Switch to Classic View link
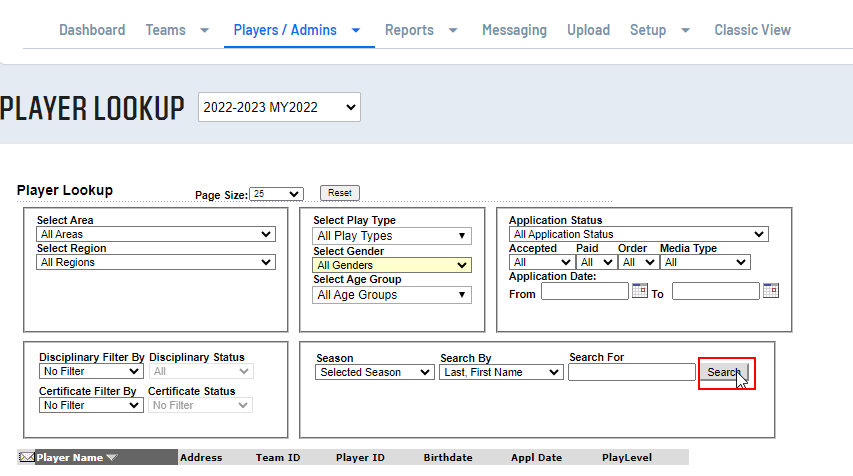 click(x=752, y=30)
